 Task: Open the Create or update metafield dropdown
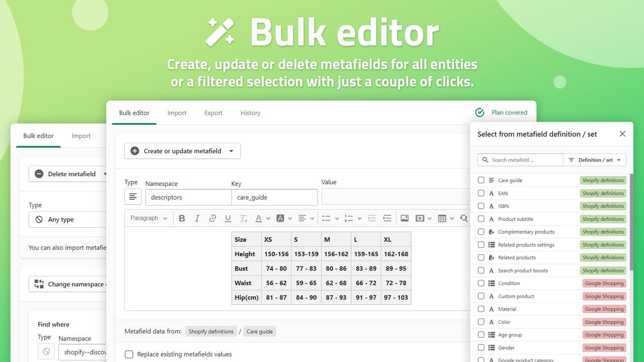pos(182,151)
